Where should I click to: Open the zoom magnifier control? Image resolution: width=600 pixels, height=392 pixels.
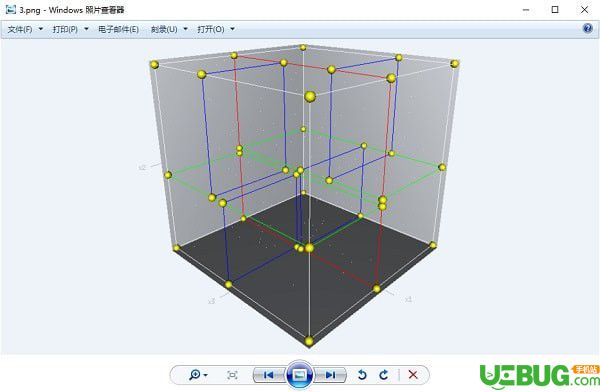point(195,374)
